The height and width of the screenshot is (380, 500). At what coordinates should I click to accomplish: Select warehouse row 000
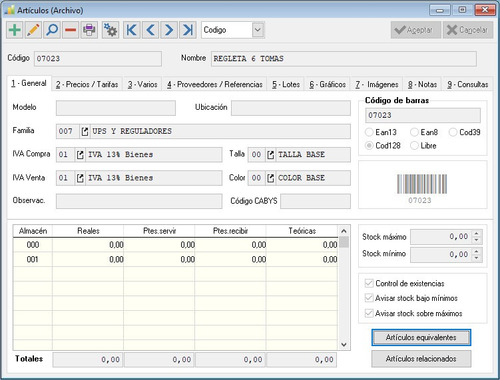coord(176,245)
